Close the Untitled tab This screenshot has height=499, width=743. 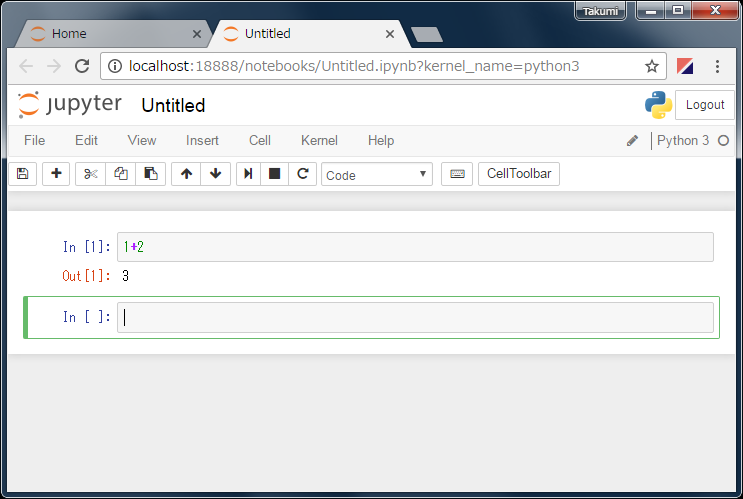coord(390,34)
